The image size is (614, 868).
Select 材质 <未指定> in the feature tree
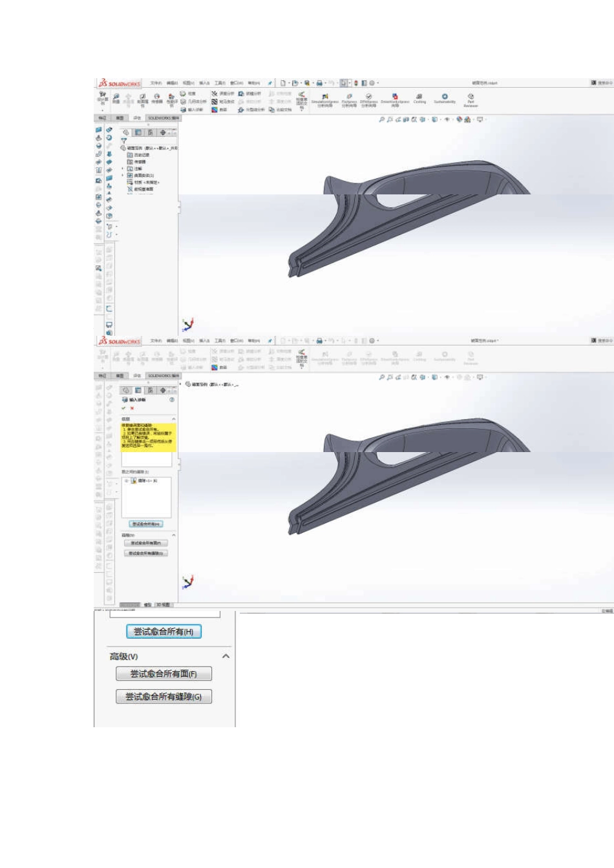(143, 182)
